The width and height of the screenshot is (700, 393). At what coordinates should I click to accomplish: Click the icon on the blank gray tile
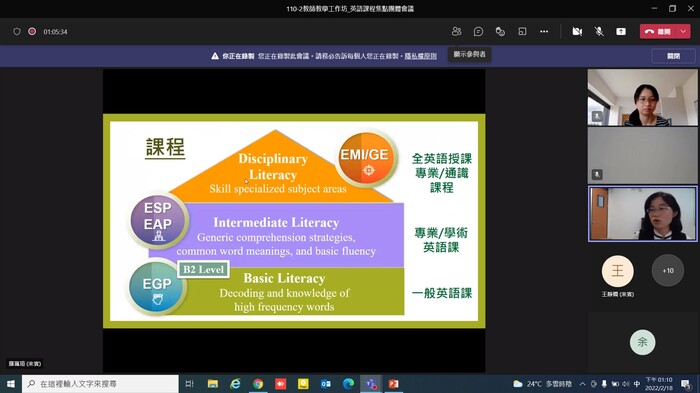[x=597, y=175]
